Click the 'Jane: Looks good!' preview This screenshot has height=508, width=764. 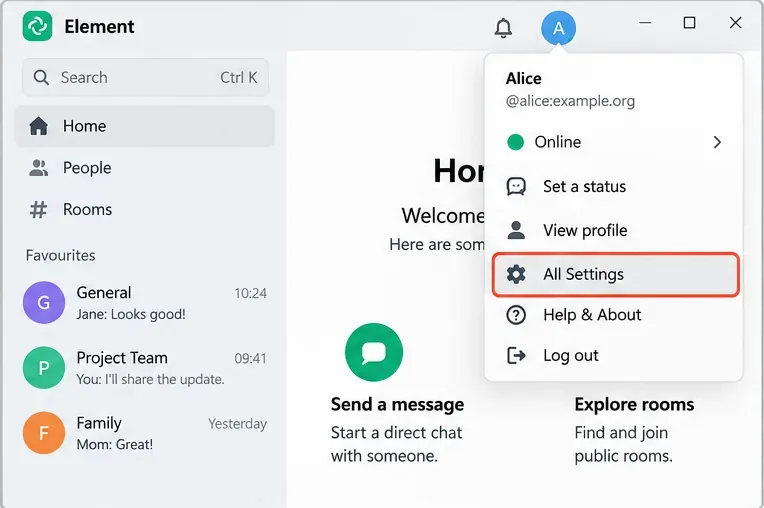tap(131, 314)
